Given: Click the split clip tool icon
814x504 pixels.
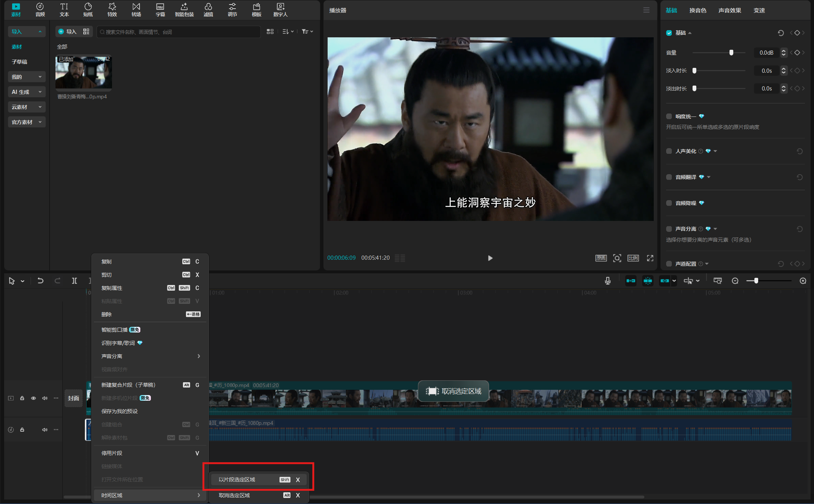Looking at the screenshot, I should 74,281.
